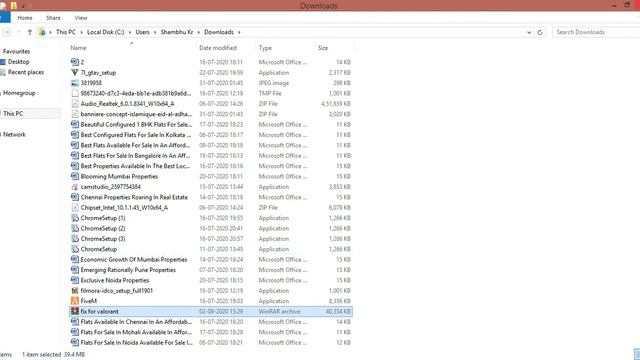Go to Users in the breadcrumb path
Screen dimensions: 640x360
coord(142,32)
